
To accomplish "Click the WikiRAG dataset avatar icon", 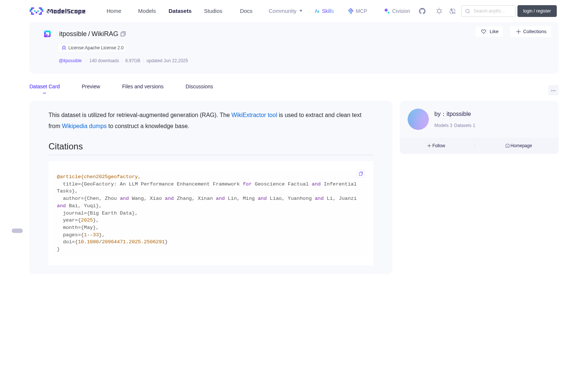I will (x=47, y=34).
